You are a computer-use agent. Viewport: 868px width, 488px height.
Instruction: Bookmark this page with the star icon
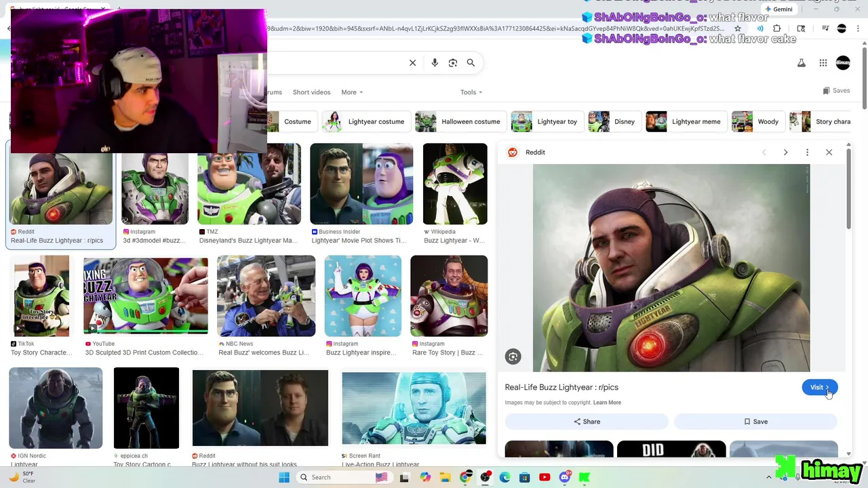[x=738, y=28]
